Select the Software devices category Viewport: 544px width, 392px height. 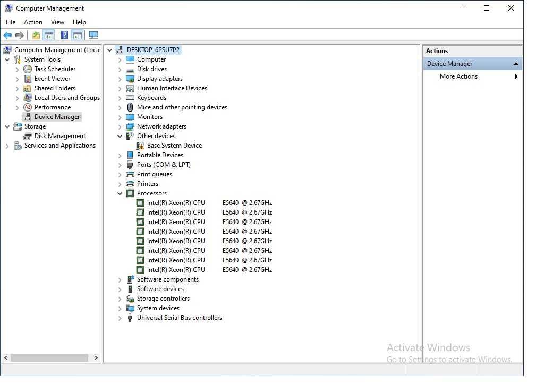pyautogui.click(x=160, y=289)
